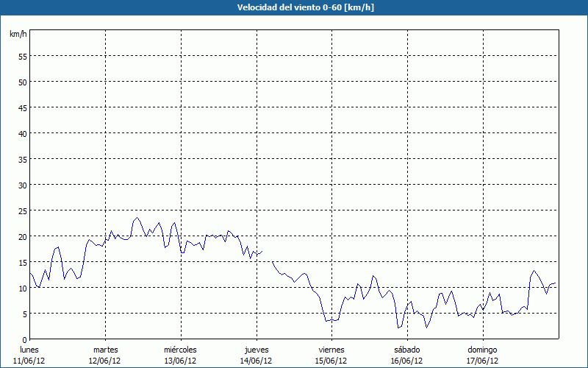
Task: Click the 0 tick label on the y-axis
Action: coord(24,339)
